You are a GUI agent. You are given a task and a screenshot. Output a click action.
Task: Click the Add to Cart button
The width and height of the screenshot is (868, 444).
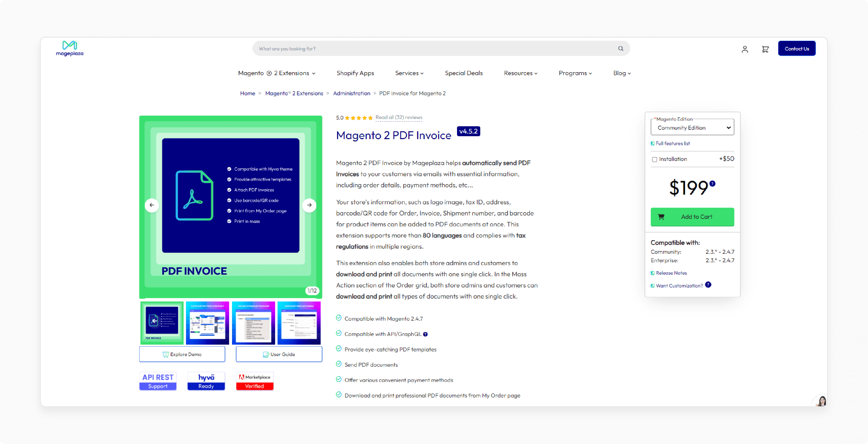tap(693, 216)
